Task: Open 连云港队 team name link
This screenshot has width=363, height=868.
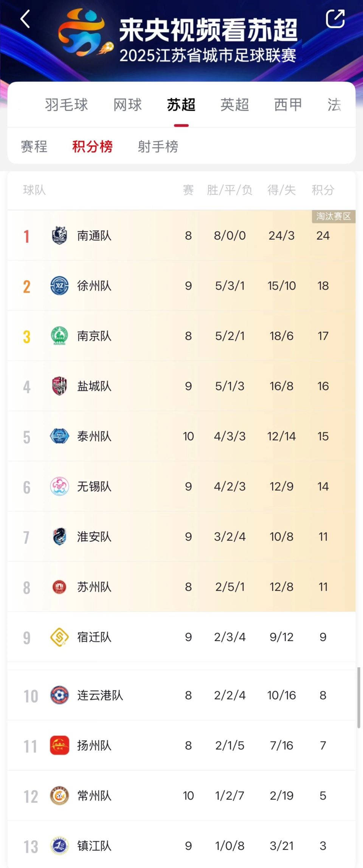Action: pos(100,695)
